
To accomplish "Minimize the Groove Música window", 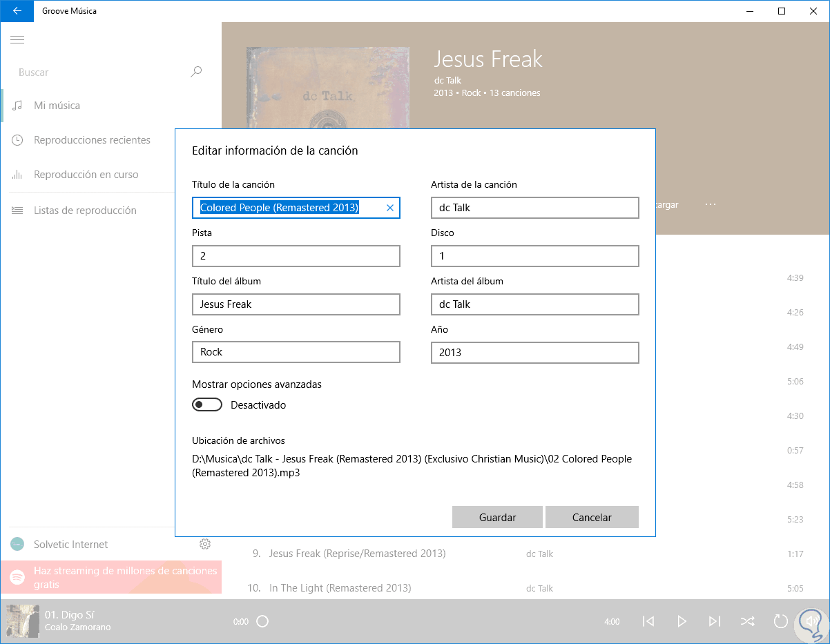I will coord(750,11).
